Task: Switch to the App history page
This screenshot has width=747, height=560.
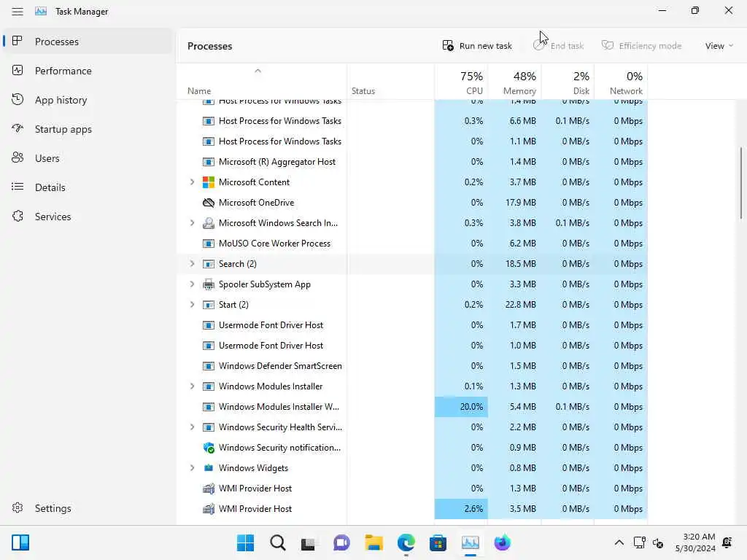Action: pyautogui.click(x=88, y=99)
